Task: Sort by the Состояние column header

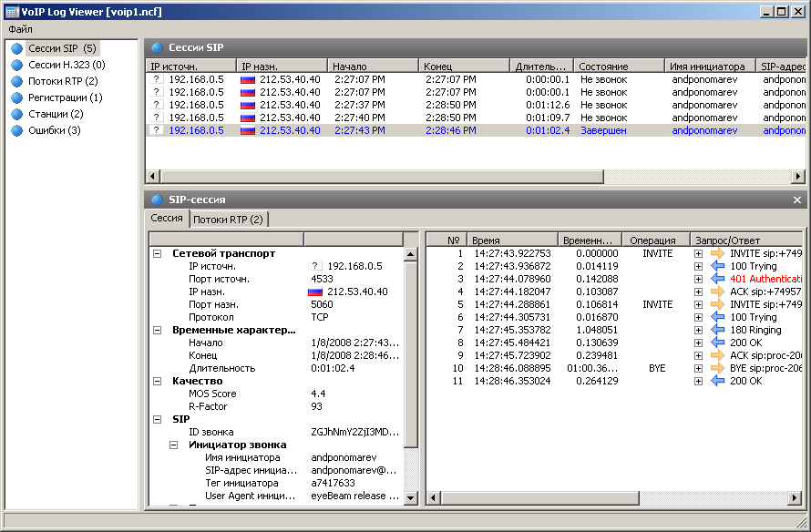Action: click(x=619, y=66)
